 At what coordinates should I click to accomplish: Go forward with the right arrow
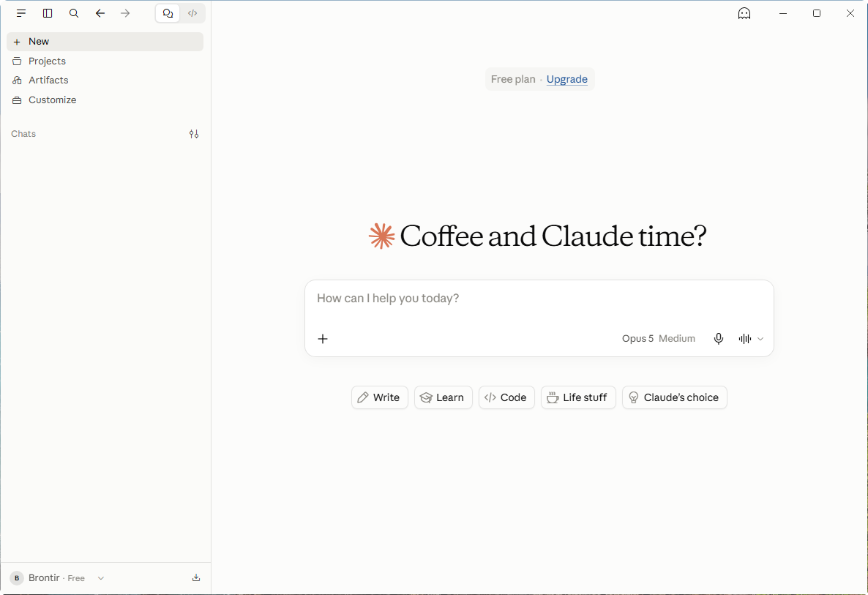point(125,13)
